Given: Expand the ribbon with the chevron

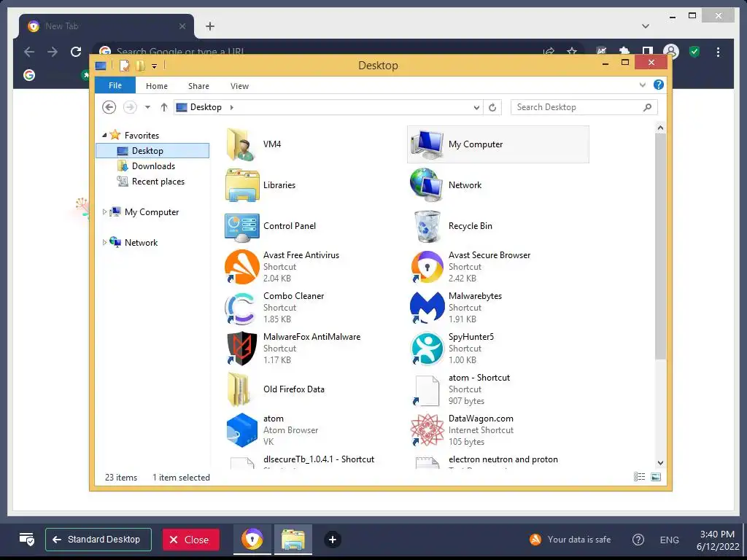Looking at the screenshot, I should (643, 85).
